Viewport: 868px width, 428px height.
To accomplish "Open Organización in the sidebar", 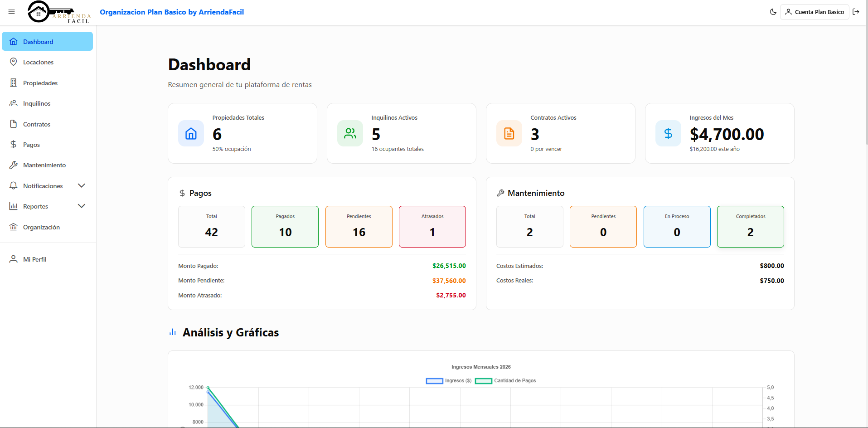I will coord(48,227).
